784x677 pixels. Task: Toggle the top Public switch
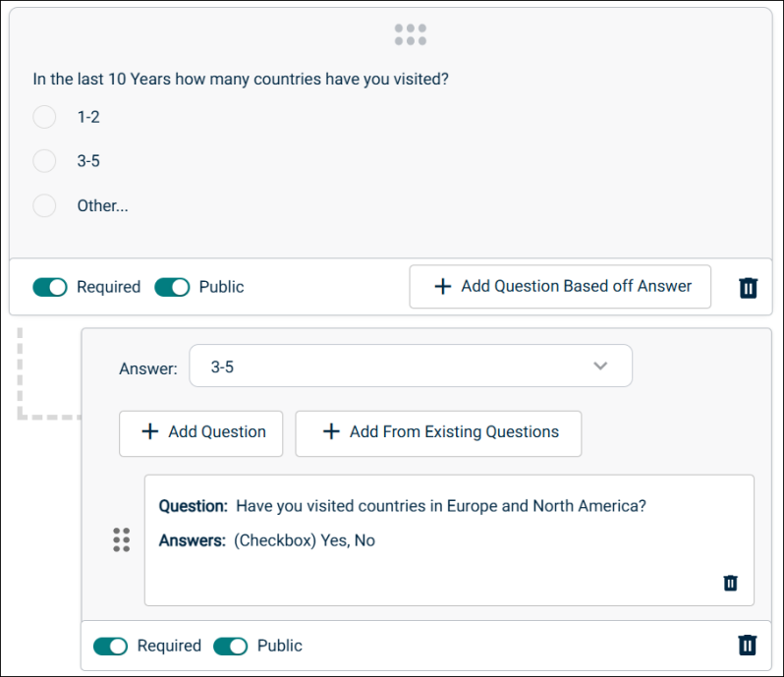[x=172, y=288]
